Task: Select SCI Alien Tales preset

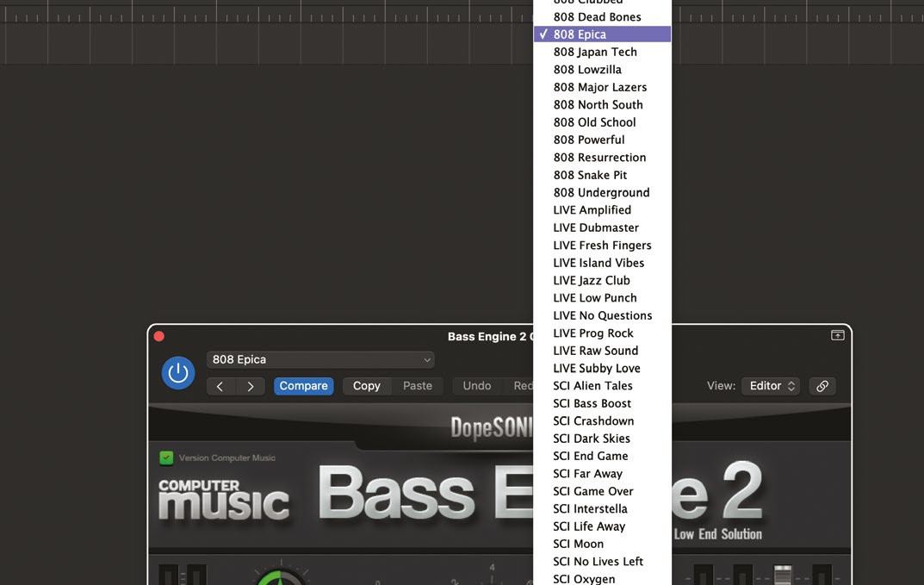Action: point(602,386)
